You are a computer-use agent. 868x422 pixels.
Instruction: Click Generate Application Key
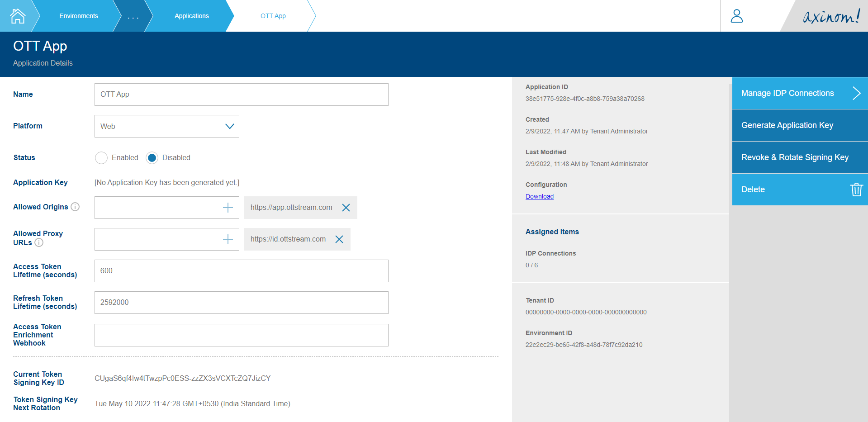coord(787,125)
